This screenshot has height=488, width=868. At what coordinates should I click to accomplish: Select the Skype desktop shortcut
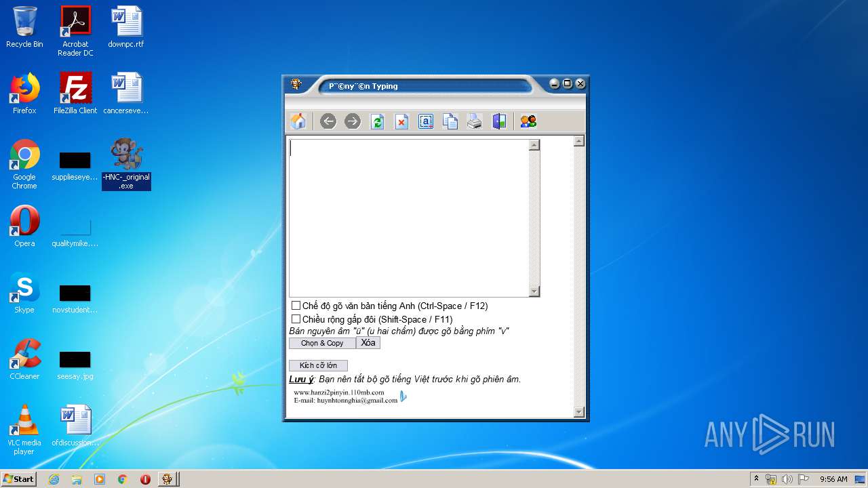click(24, 293)
